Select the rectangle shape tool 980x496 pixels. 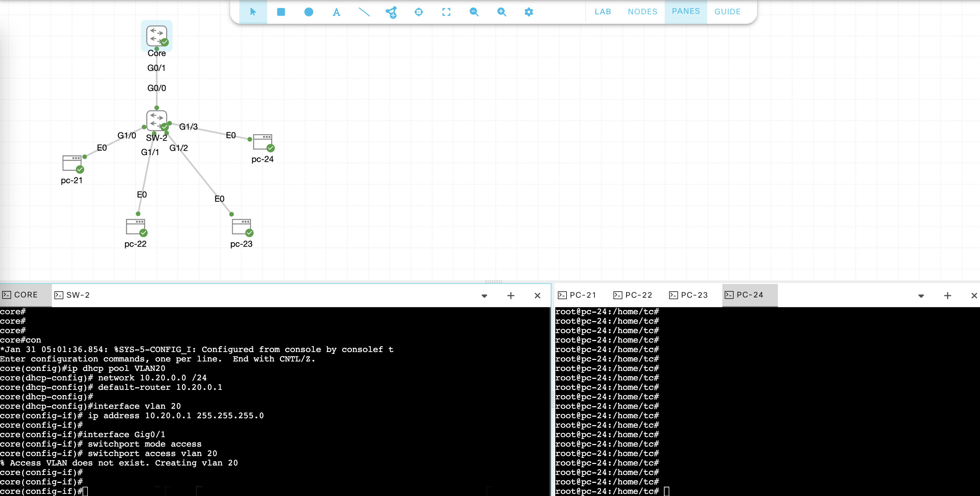[x=281, y=12]
